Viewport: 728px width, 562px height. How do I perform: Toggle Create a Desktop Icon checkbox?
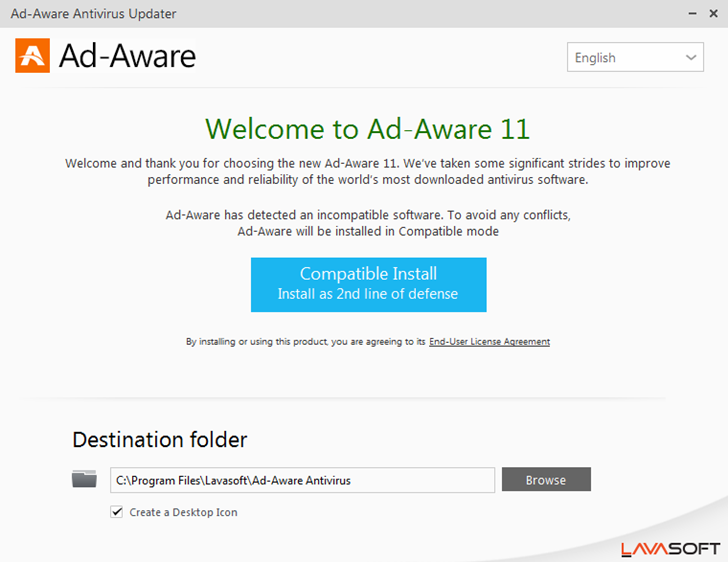tap(117, 512)
